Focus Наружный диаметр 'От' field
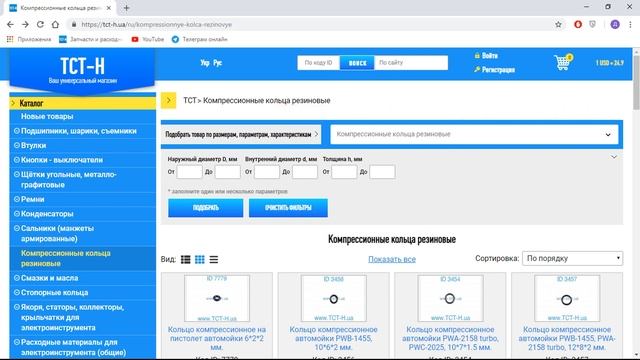This screenshot has height=360, width=640. pyautogui.click(x=189, y=172)
